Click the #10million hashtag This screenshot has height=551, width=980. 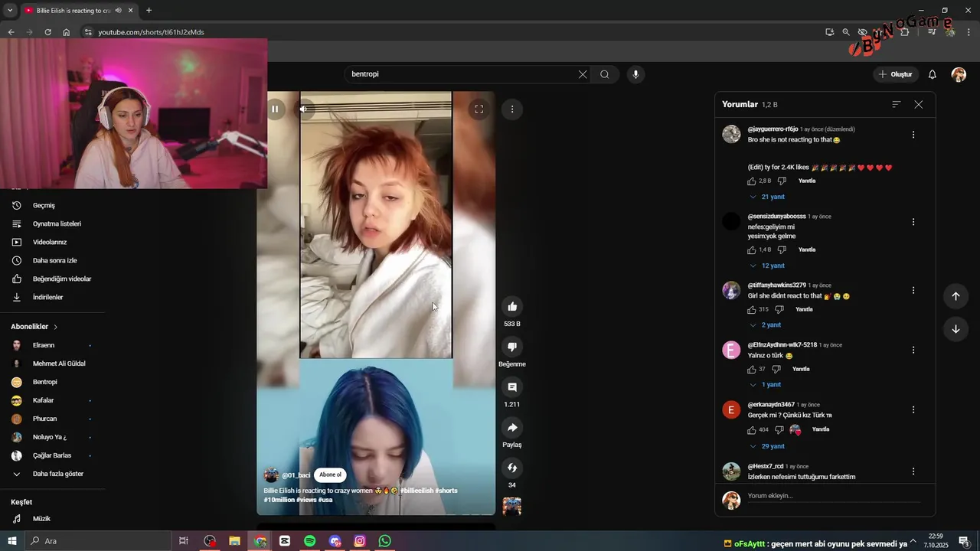click(279, 500)
